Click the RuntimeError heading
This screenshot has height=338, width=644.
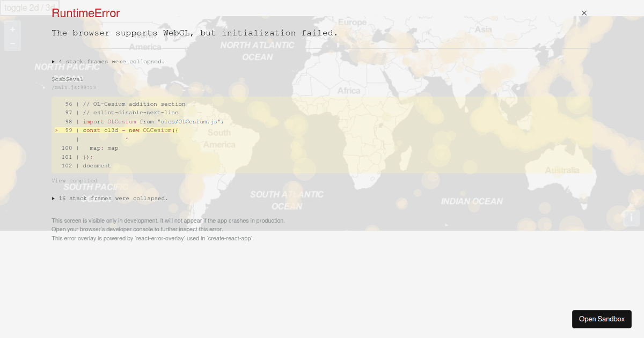(x=85, y=13)
